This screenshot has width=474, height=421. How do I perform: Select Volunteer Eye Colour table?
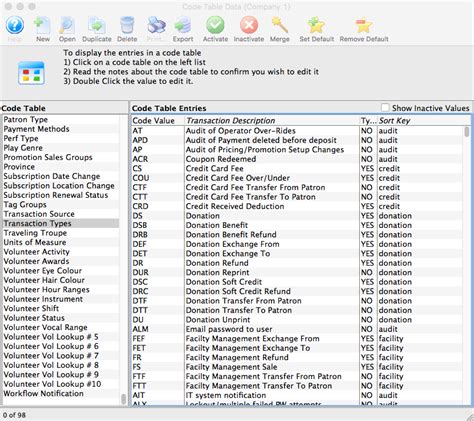pos(61,270)
